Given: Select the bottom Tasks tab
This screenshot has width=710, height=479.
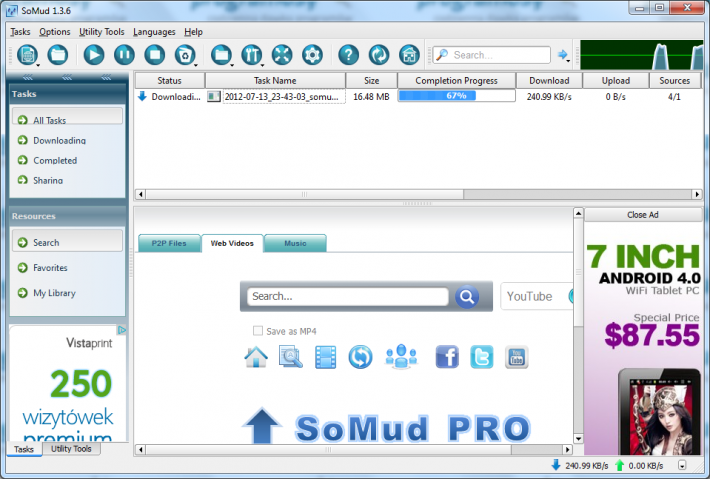Looking at the screenshot, I should click(24, 449).
